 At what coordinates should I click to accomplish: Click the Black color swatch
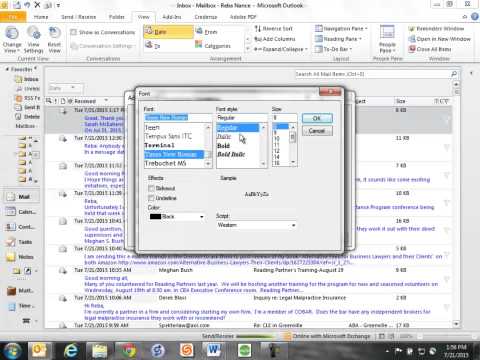155,217
